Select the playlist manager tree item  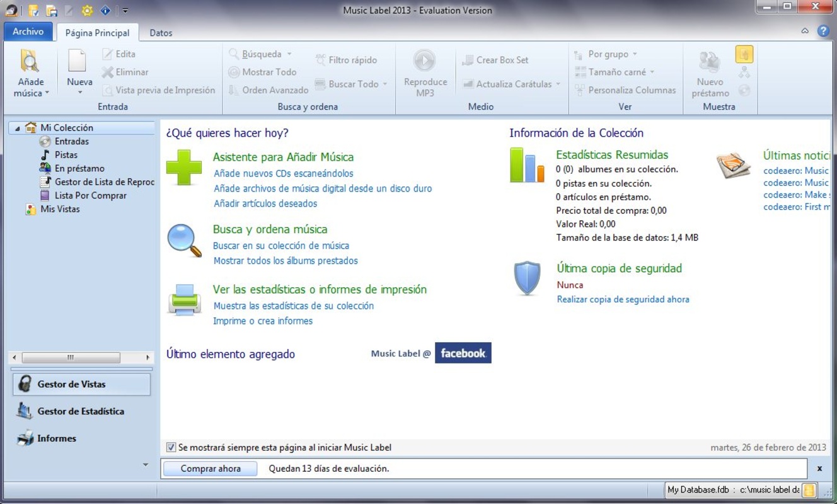point(104,182)
